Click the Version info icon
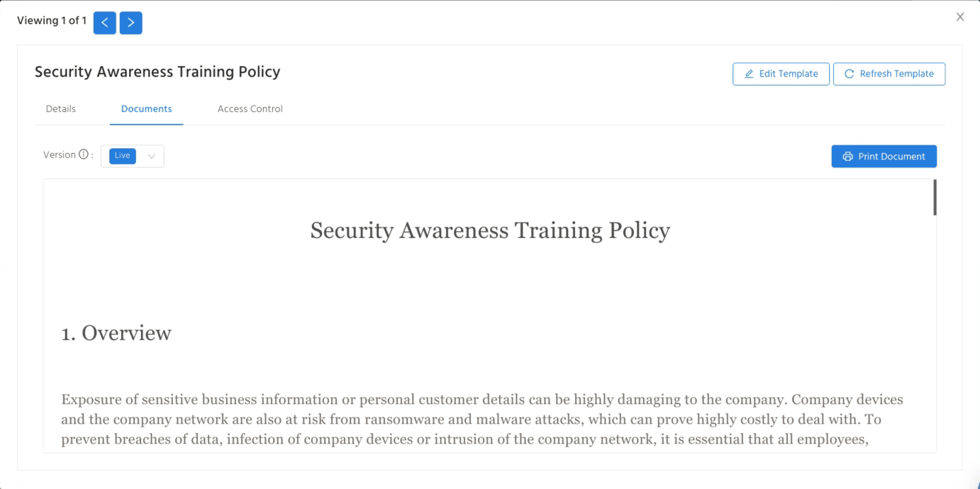Image resolution: width=980 pixels, height=489 pixels. 84,154
